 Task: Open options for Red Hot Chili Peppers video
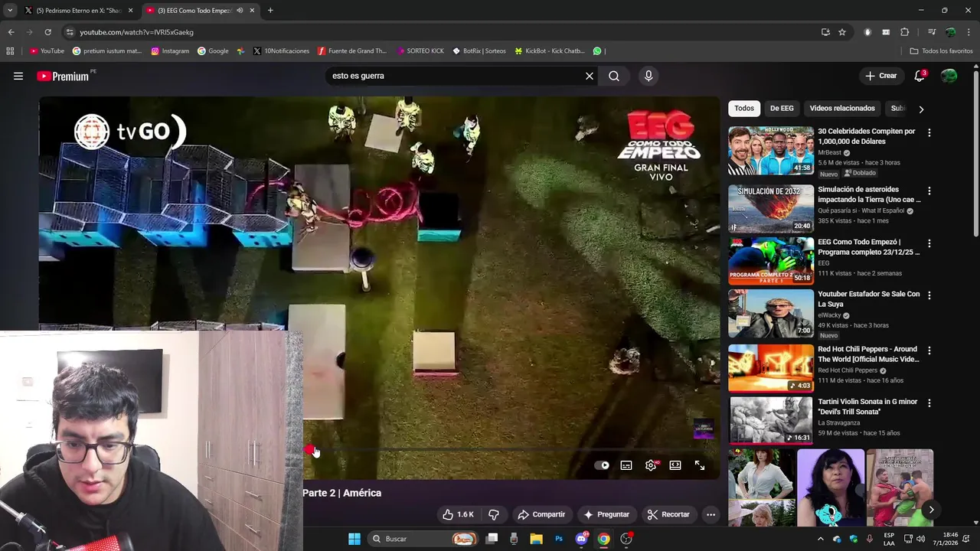coord(929,350)
